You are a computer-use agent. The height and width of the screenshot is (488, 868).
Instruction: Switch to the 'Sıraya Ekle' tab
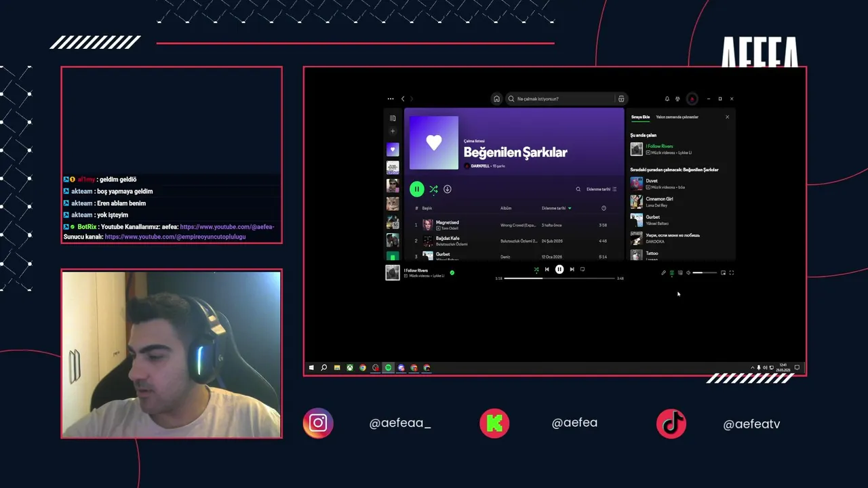640,117
